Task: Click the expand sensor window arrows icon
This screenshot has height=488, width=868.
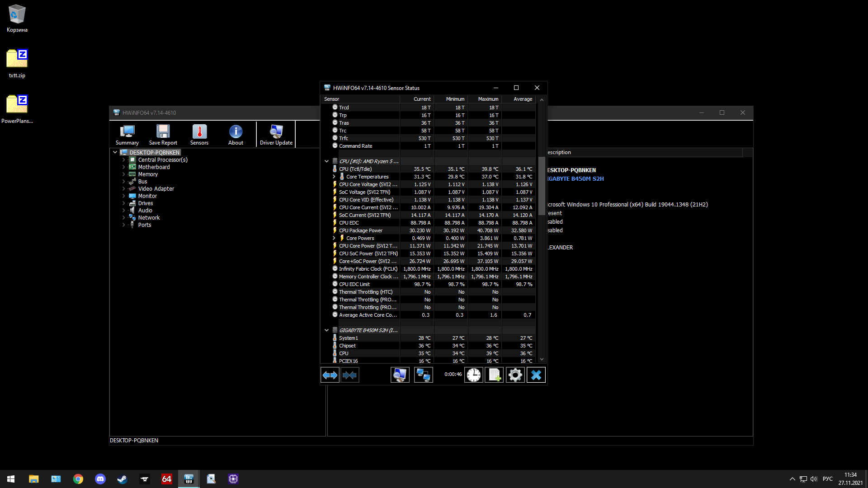Action: tap(330, 375)
